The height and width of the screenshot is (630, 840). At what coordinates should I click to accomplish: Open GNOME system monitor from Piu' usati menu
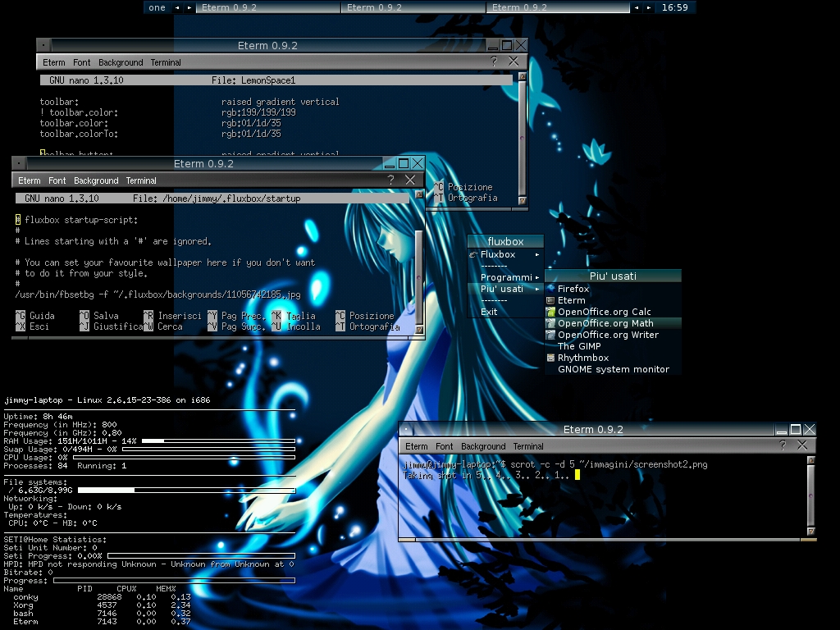coord(613,370)
